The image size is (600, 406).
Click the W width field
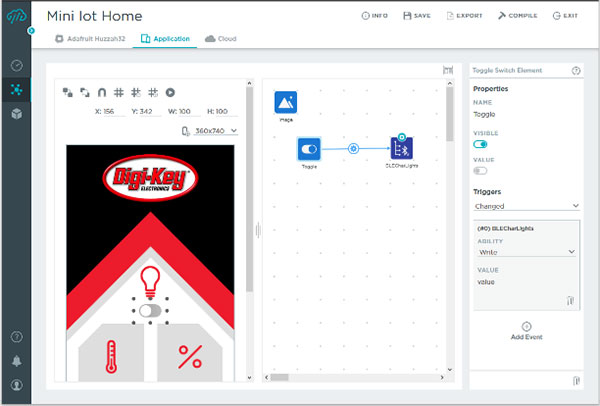tap(184, 111)
